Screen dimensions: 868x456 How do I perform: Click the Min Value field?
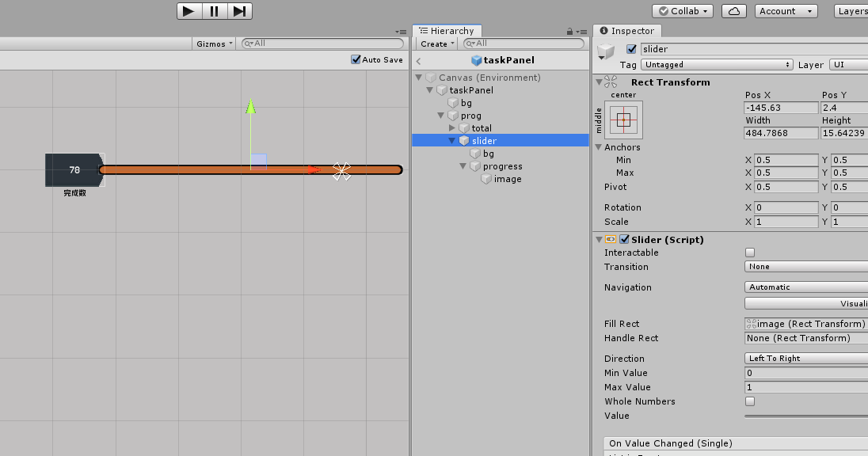806,373
